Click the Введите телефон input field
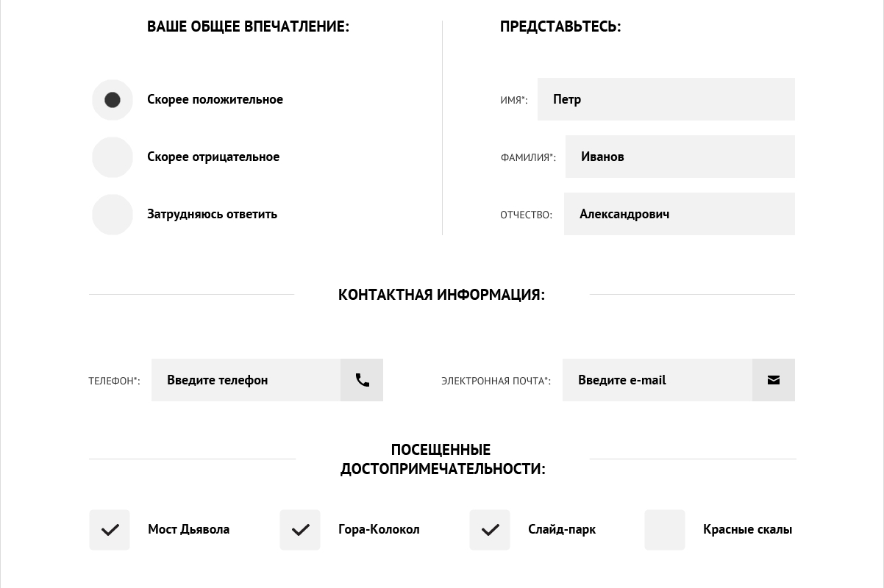The width and height of the screenshot is (884, 588). (246, 380)
